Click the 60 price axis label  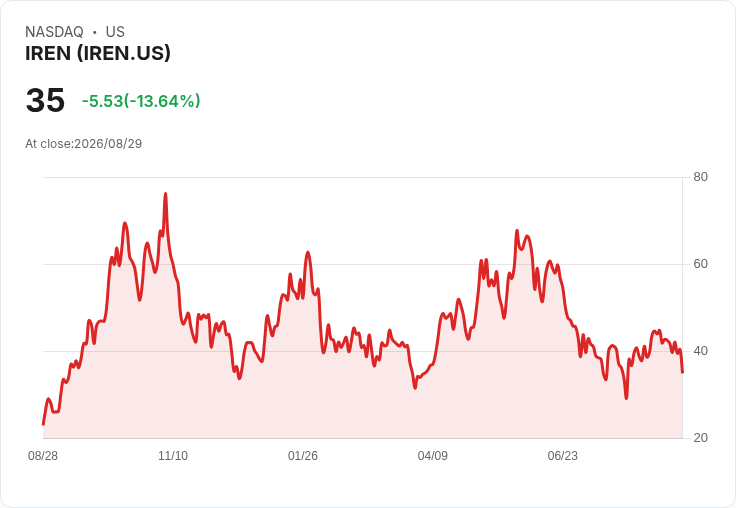700,264
